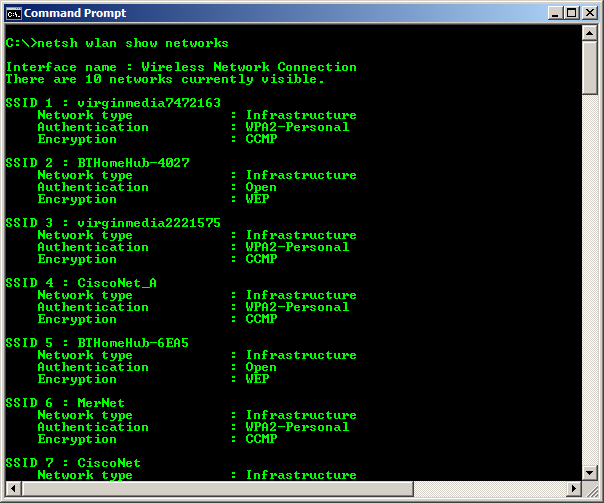Click the 'Interface name : Wireless Network Connection' line
604x503 pixels.
click(181, 67)
